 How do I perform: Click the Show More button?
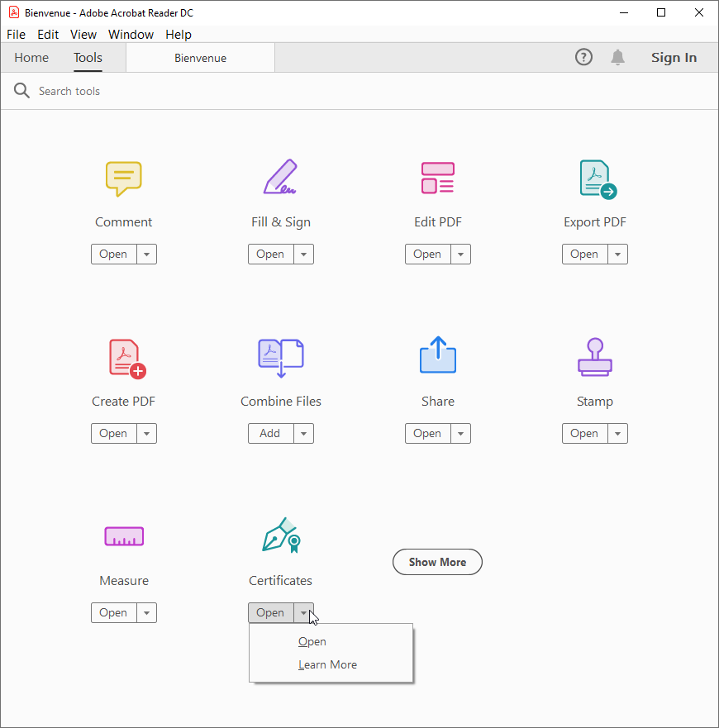click(437, 562)
